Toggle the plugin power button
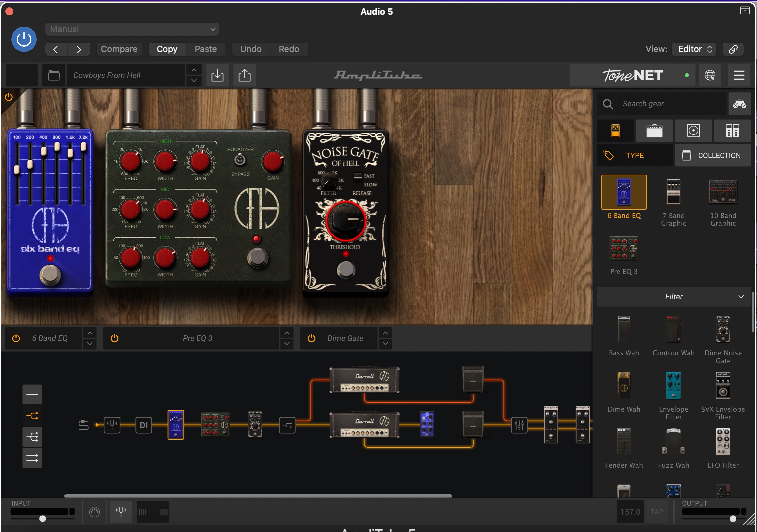Image resolution: width=757 pixels, height=532 pixels. [24, 39]
